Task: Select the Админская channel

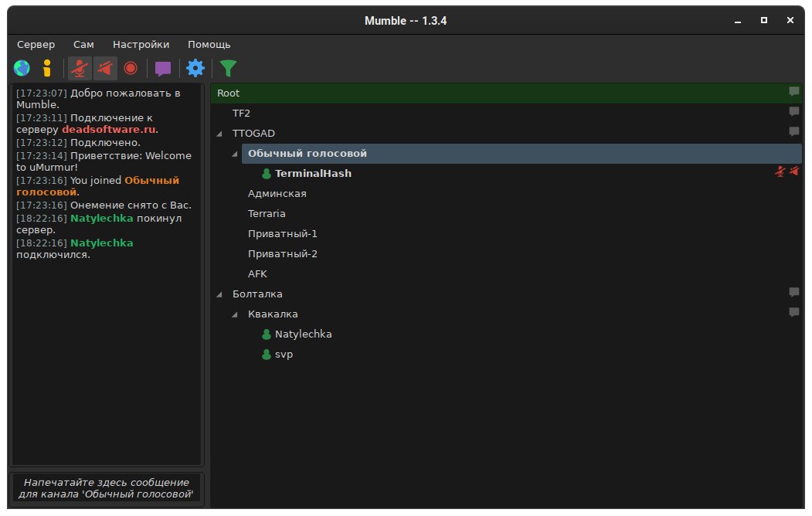Action: pos(277,194)
